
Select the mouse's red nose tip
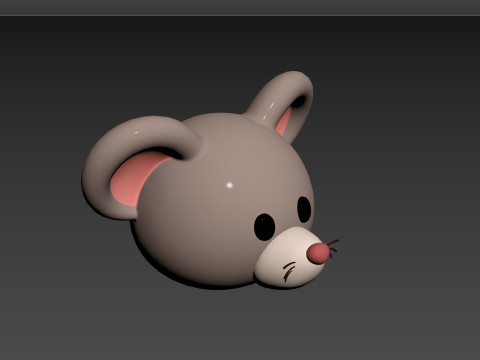coord(317,254)
